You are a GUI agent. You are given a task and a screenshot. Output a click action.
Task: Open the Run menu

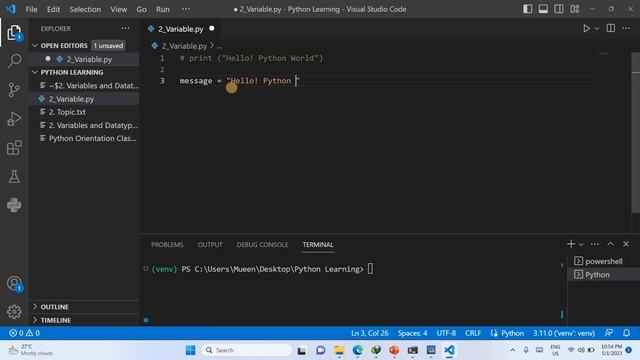pos(162,9)
